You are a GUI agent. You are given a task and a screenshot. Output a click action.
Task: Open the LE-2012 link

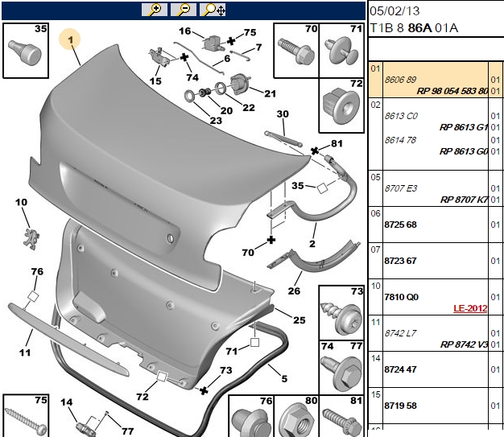pos(470,308)
